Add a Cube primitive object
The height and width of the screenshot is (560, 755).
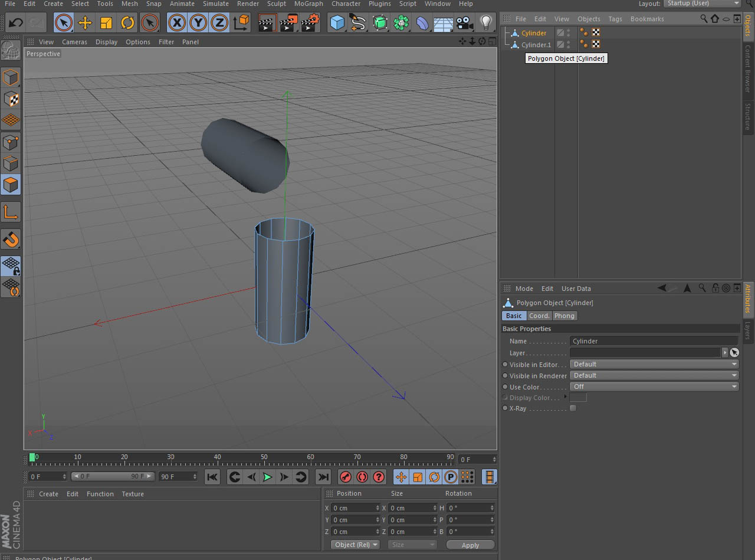(x=337, y=23)
